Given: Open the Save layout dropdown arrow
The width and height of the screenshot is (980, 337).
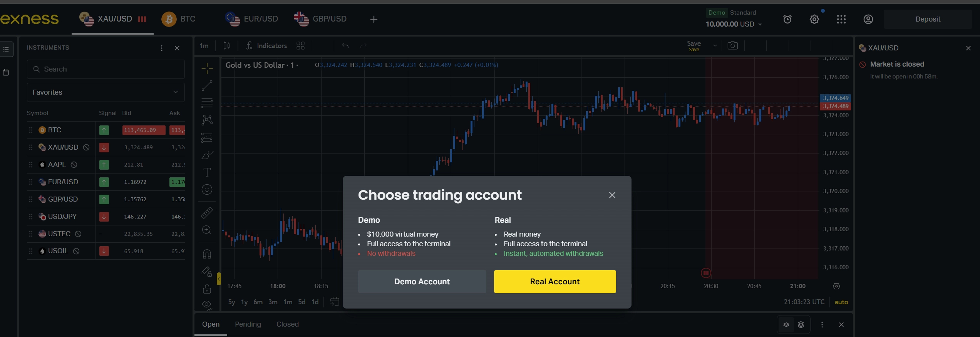Looking at the screenshot, I should (x=715, y=46).
